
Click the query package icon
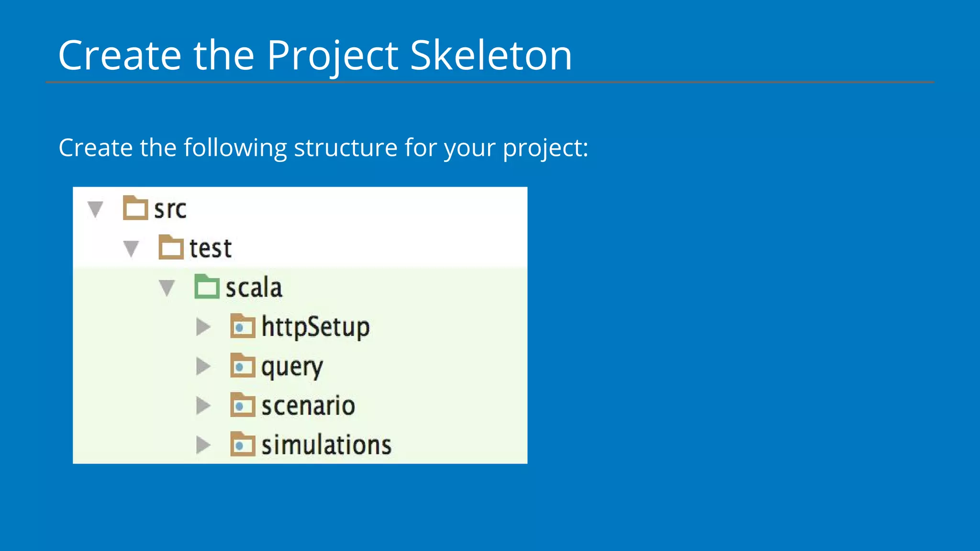pos(243,365)
